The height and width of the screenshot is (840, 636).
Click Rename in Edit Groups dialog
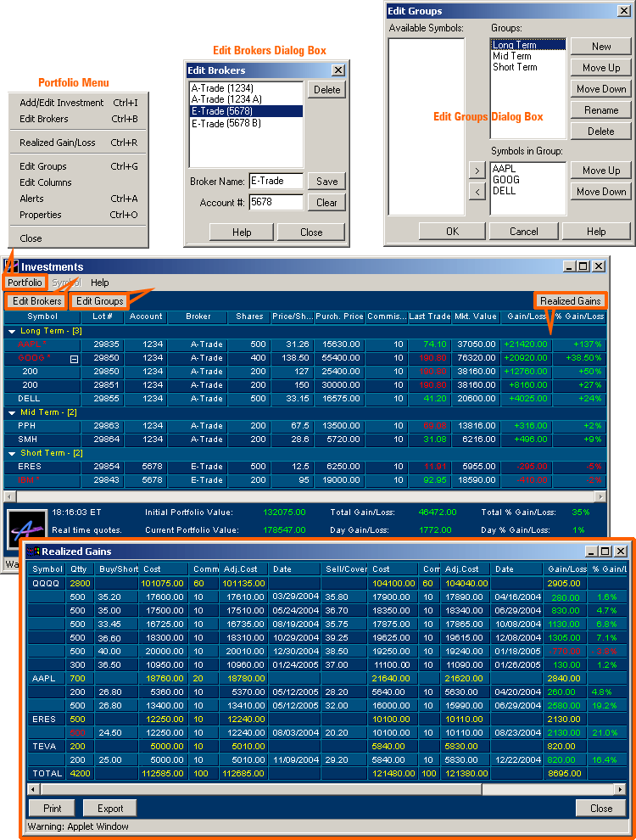click(601, 109)
